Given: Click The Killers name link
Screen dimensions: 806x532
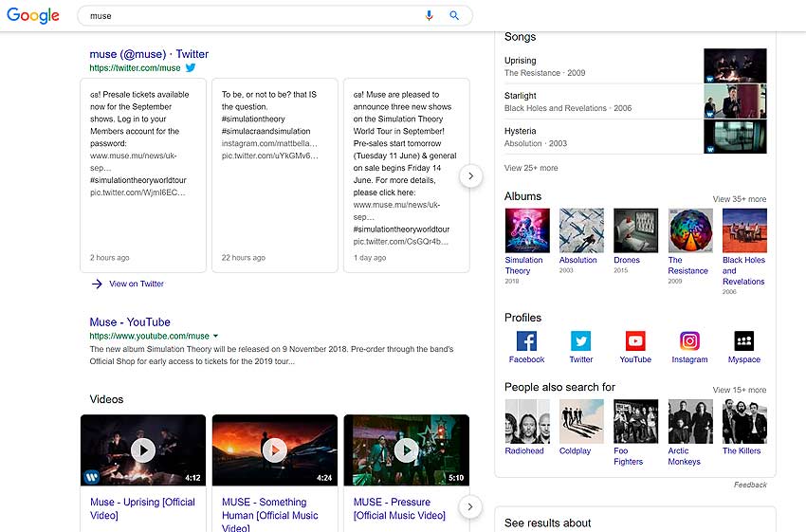Looking at the screenshot, I should 742,450.
